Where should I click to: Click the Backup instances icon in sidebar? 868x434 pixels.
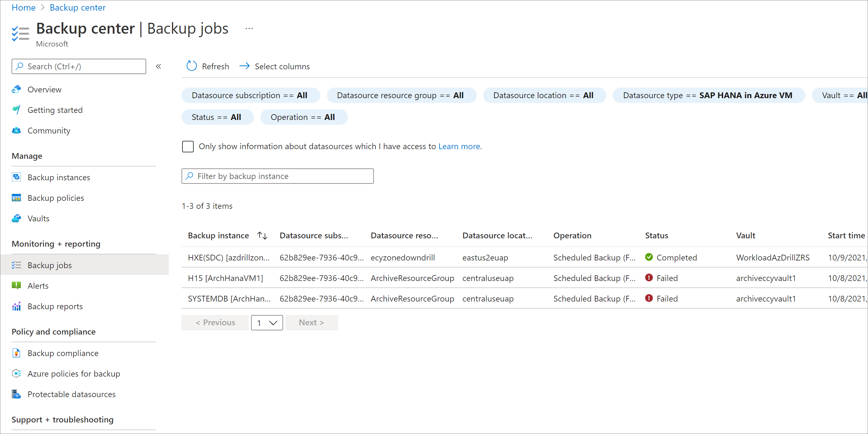pyautogui.click(x=17, y=177)
